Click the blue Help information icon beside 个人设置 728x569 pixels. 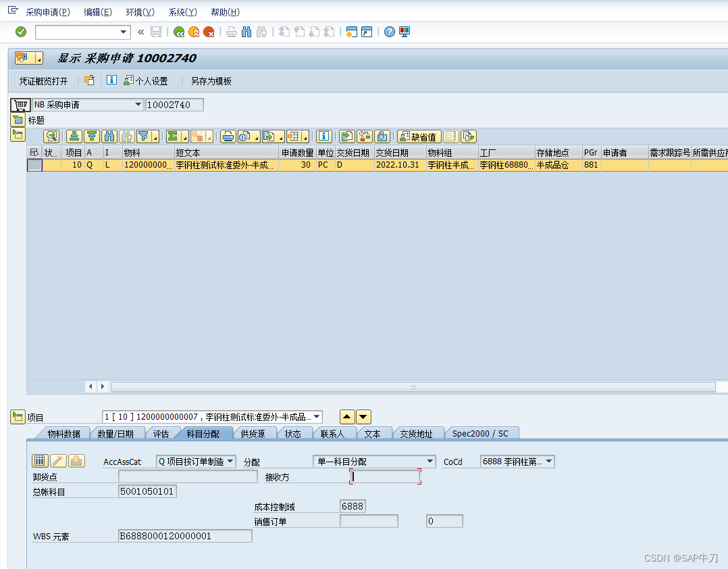(x=111, y=80)
